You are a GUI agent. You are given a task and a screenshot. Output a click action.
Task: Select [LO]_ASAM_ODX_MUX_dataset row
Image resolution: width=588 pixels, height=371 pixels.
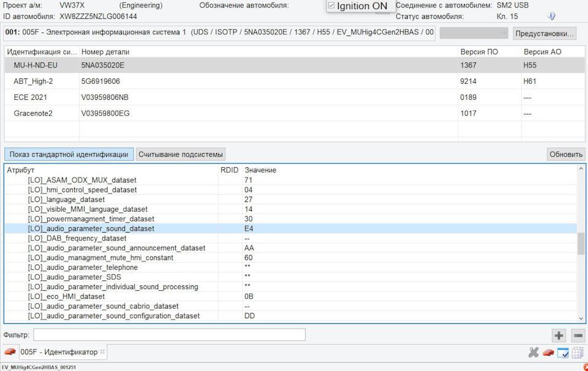pyautogui.click(x=290, y=180)
